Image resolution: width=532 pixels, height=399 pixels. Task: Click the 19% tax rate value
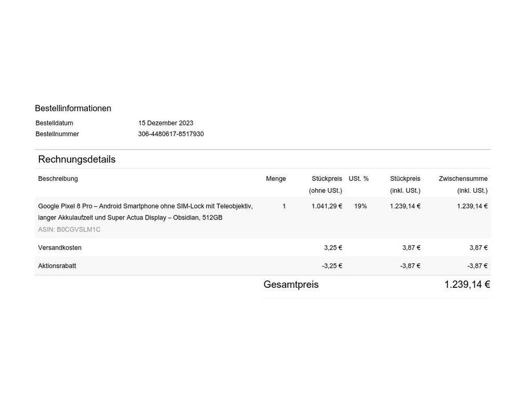(x=360, y=206)
